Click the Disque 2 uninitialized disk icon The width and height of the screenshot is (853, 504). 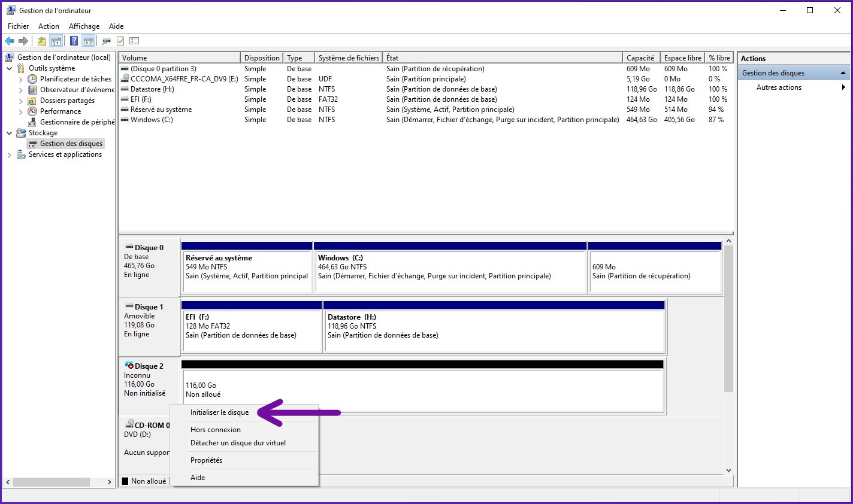[x=129, y=366]
